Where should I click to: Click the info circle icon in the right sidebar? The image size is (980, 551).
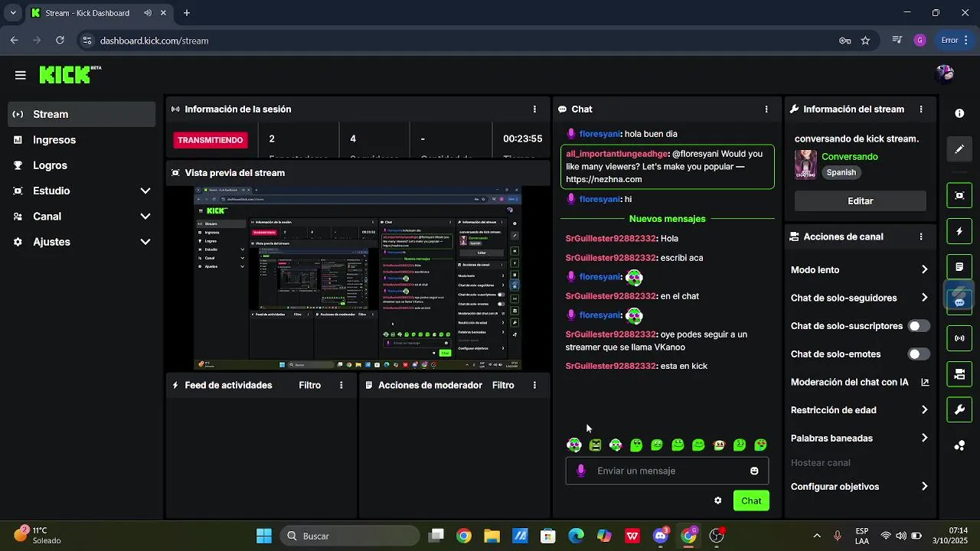point(959,113)
